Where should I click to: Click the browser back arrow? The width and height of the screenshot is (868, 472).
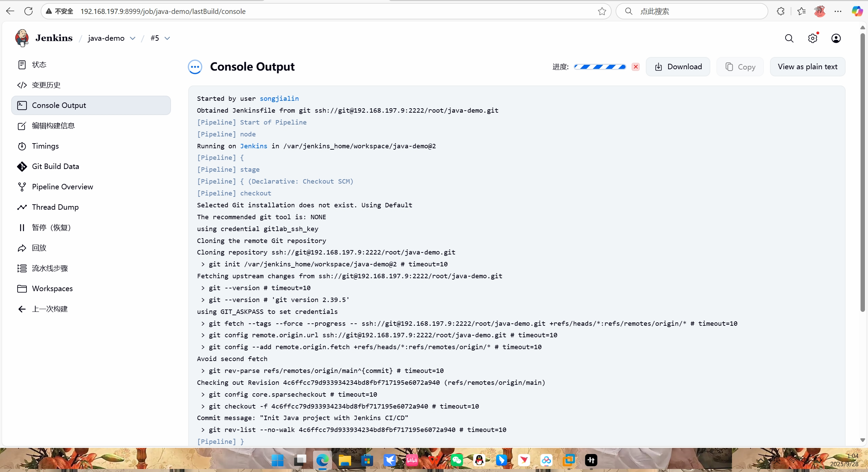pos(10,11)
